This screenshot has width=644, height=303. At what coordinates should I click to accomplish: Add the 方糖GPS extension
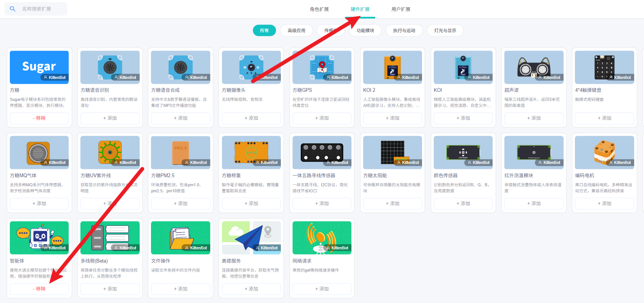[322, 118]
